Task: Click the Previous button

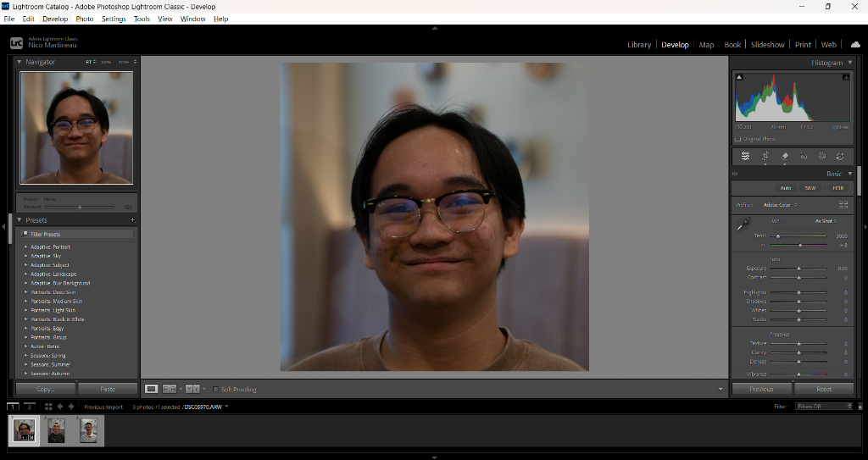Action: [761, 389]
